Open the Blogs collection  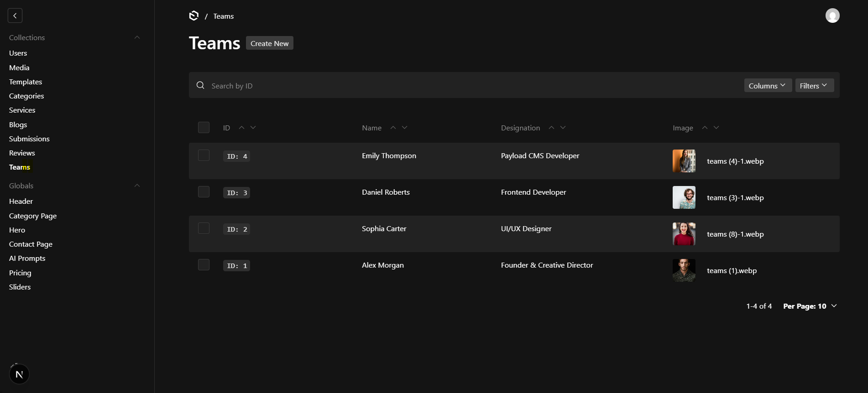[x=18, y=124]
